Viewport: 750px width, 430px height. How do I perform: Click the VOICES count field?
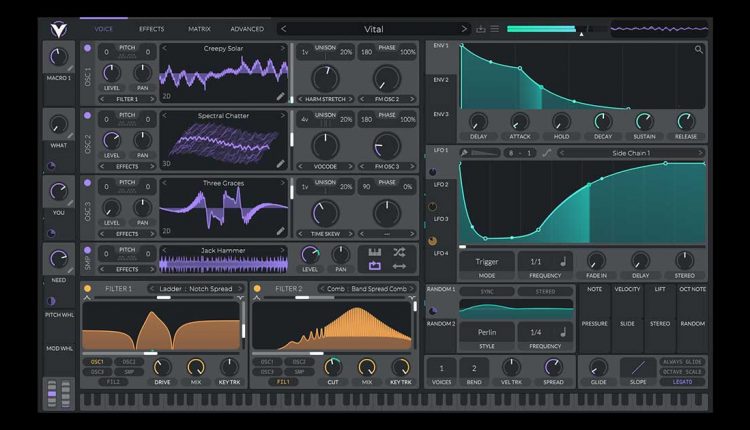pos(441,368)
